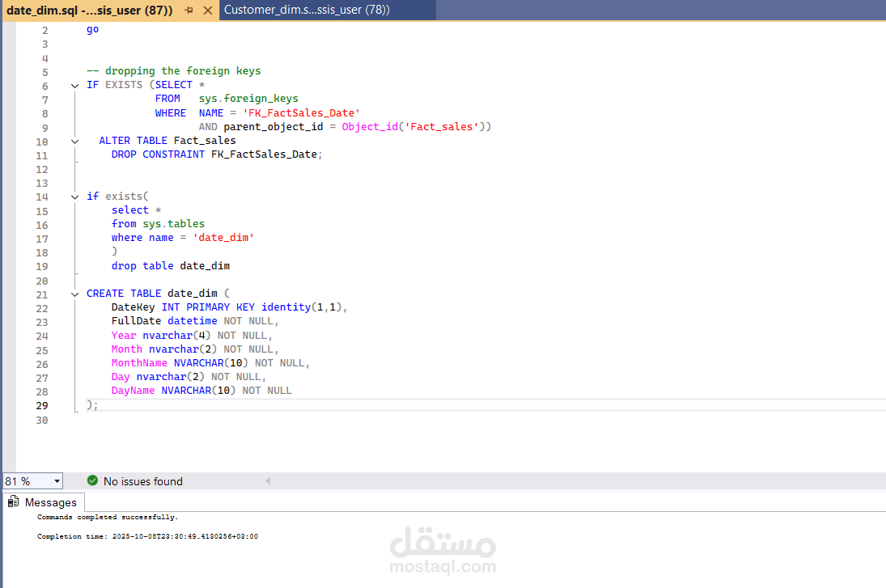Select the date_dim.sql tab
886x588 pixels.
point(89,11)
